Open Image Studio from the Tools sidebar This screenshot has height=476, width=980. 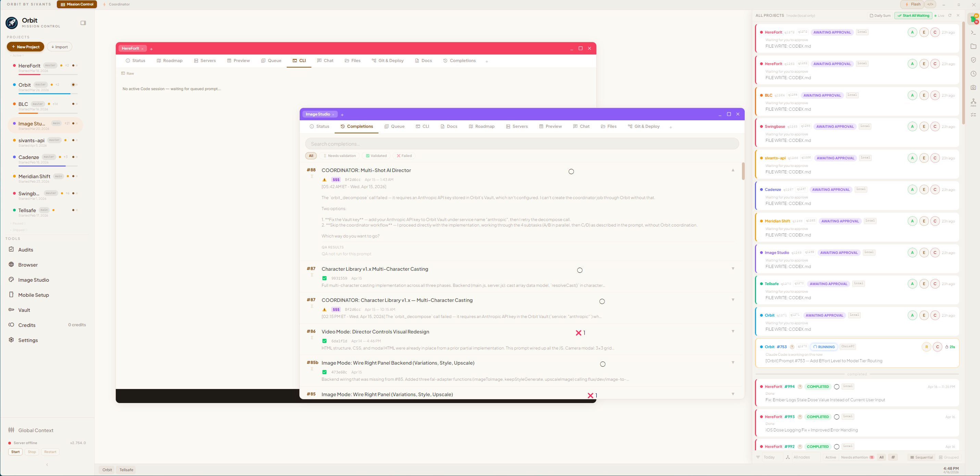tap(34, 280)
